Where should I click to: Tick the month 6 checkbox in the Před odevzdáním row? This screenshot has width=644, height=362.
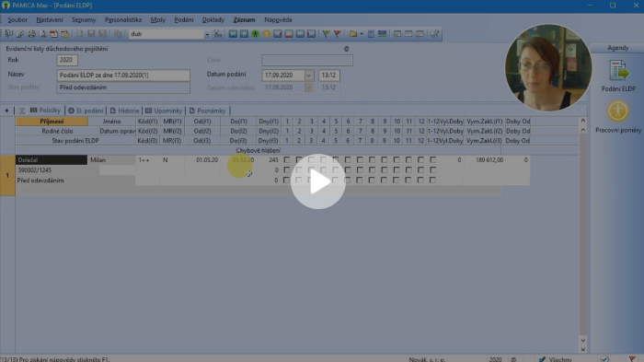[x=348, y=181]
